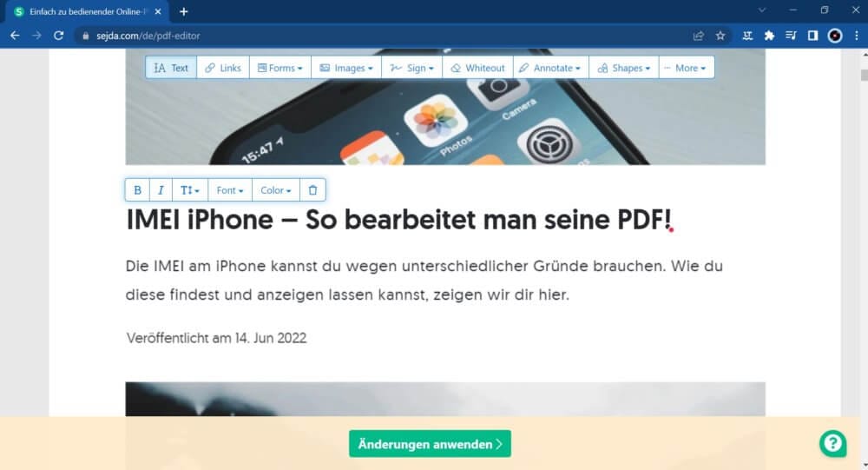The image size is (868, 470).
Task: Open the Images dropdown menu
Action: [x=346, y=68]
